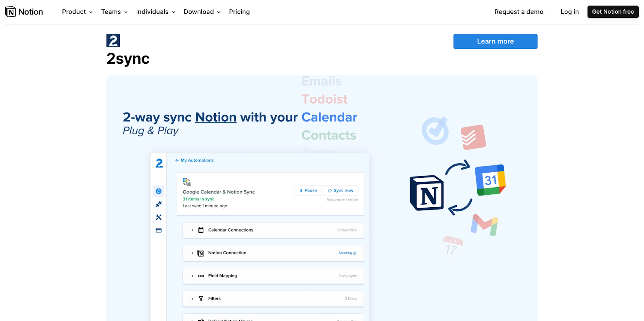
Task: Expand the Field Mapping section
Action: (192, 276)
